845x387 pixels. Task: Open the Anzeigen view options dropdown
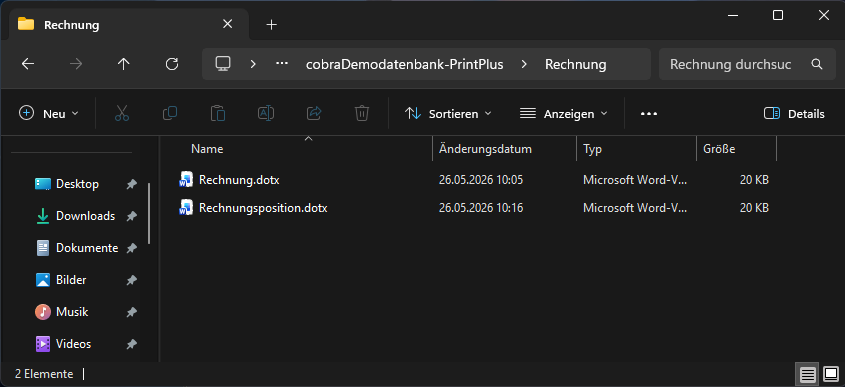click(563, 114)
